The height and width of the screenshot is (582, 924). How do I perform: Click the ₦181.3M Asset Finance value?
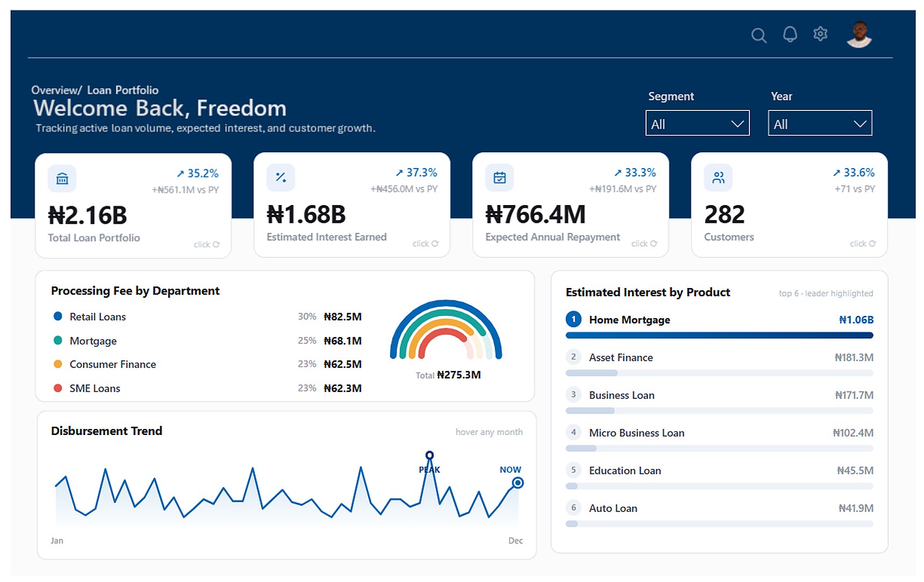[854, 357]
